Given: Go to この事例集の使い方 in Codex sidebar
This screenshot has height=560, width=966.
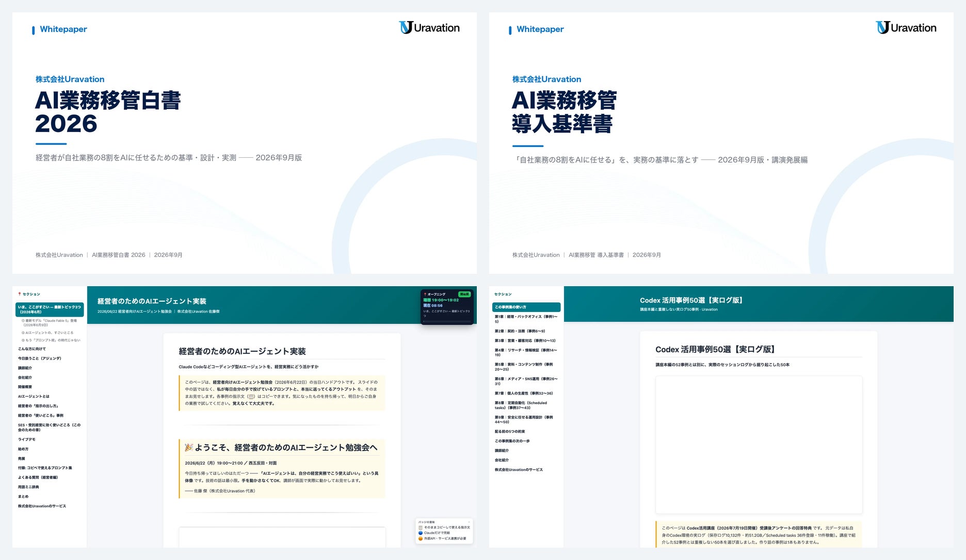Looking at the screenshot, I should coord(526,307).
